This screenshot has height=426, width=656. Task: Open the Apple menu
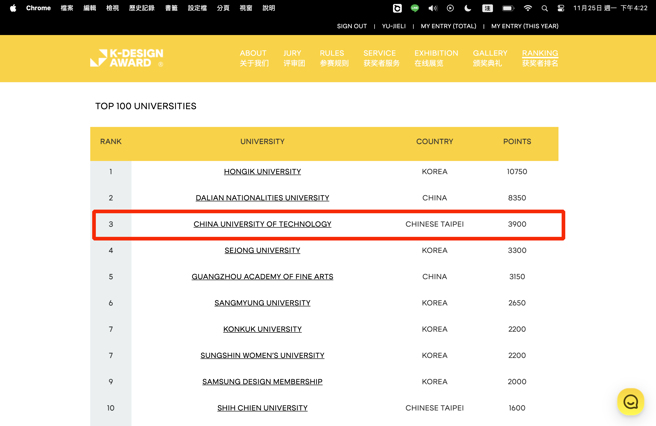(x=13, y=8)
